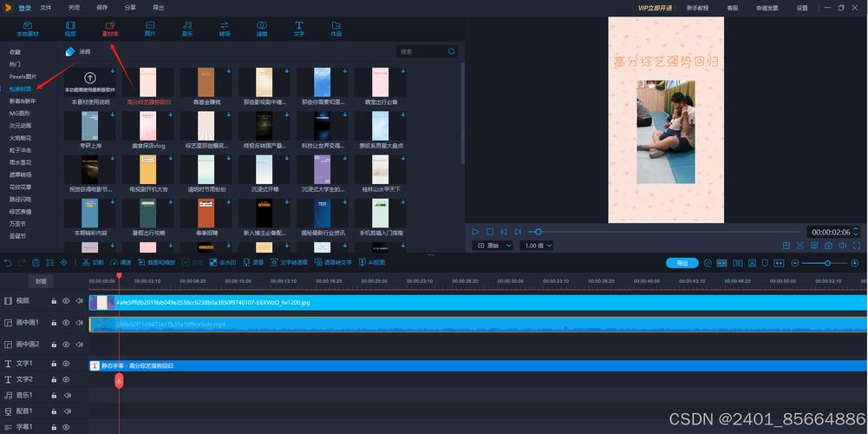Image resolution: width=868 pixels, height=434 pixels.
Task: Enter fullscreen preview mode
Action: pyautogui.click(x=857, y=245)
